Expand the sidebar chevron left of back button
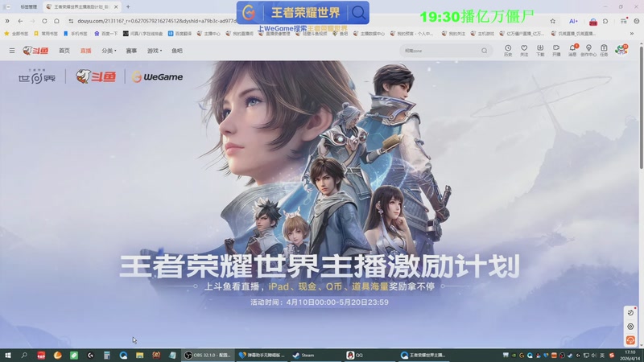This screenshot has width=644, height=362. 7,21
